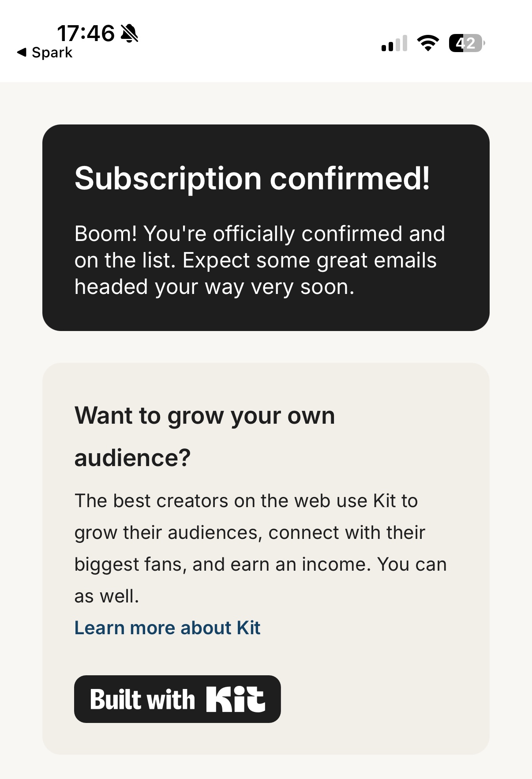
Task: Tap the word audience? in the heading
Action: click(x=132, y=458)
